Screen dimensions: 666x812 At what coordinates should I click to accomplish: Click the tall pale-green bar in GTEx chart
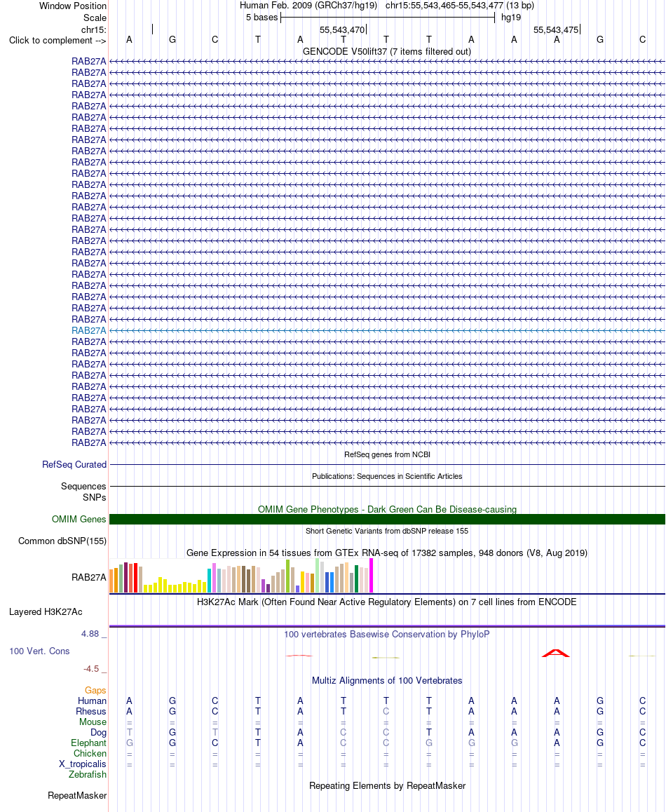[318, 575]
